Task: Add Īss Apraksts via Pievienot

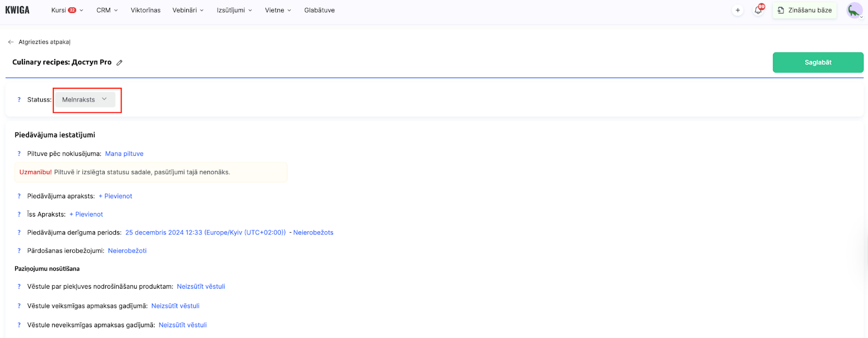Action: pos(86,214)
